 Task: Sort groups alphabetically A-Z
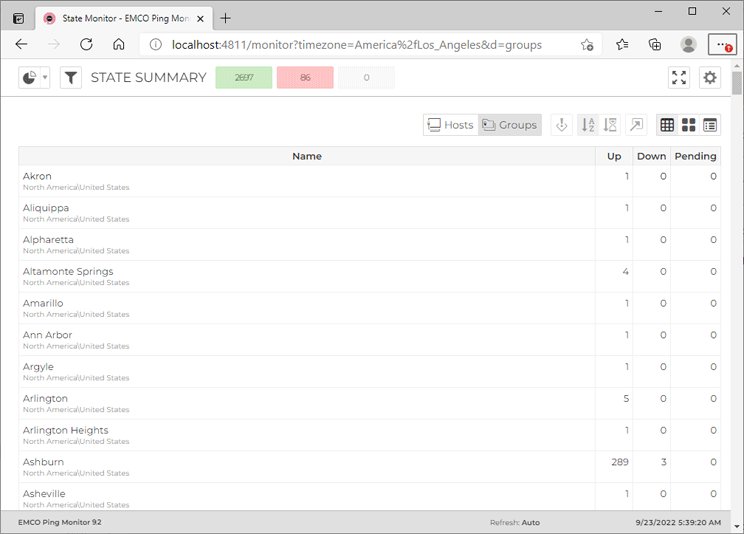click(587, 125)
